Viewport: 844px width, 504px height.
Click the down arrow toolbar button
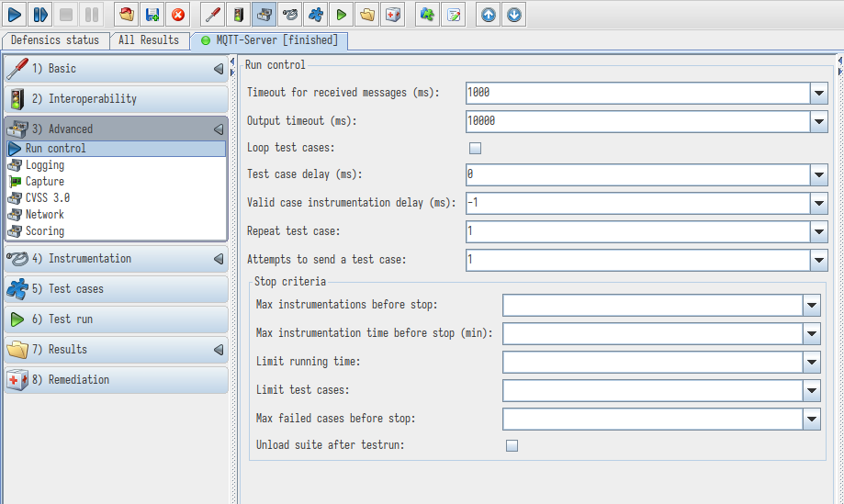514,15
